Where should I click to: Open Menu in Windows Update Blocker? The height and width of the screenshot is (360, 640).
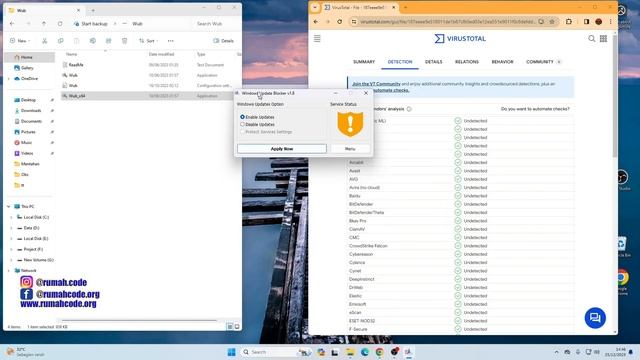click(x=350, y=149)
